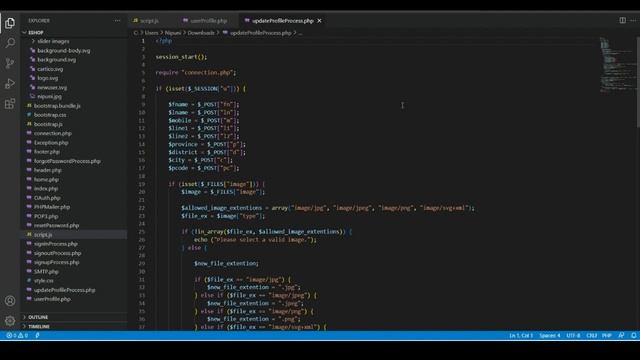Open carticon.svg file

pos(50,69)
